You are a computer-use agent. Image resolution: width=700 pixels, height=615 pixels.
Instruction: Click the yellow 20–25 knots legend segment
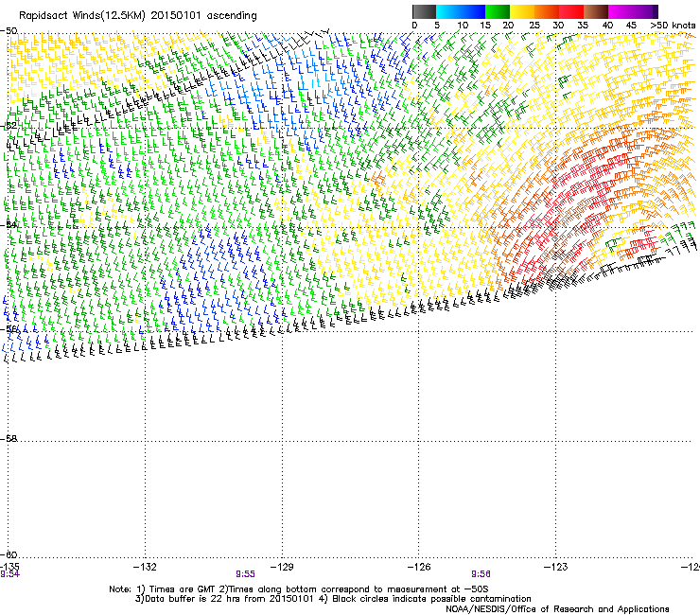(522, 11)
